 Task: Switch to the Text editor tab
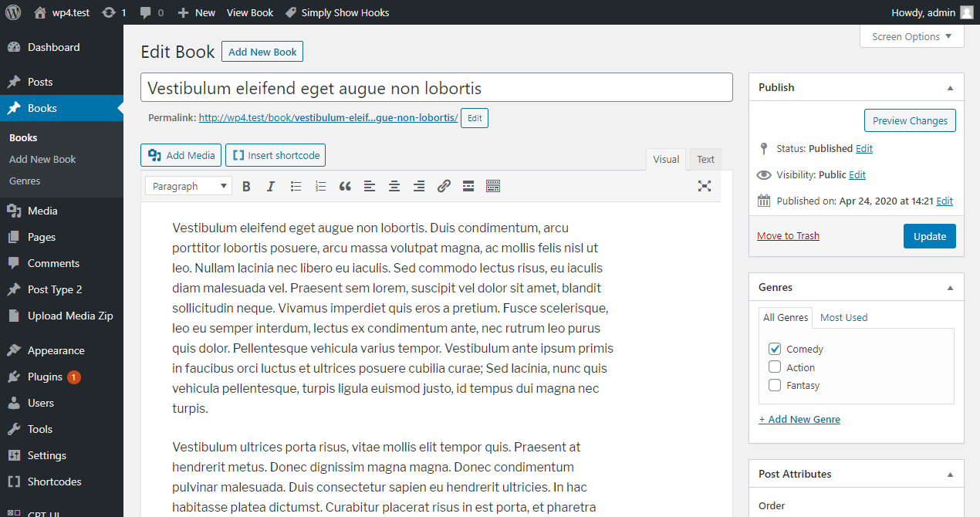pos(705,160)
